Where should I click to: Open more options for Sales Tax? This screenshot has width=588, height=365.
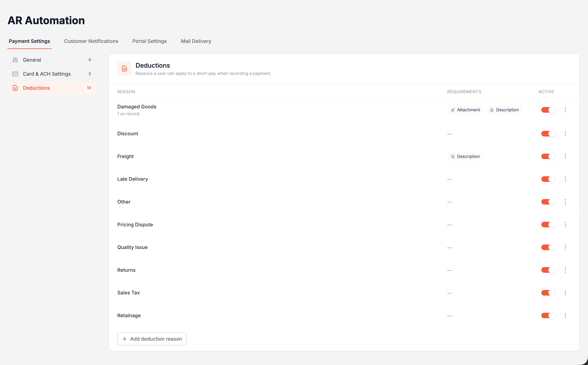tap(565, 293)
